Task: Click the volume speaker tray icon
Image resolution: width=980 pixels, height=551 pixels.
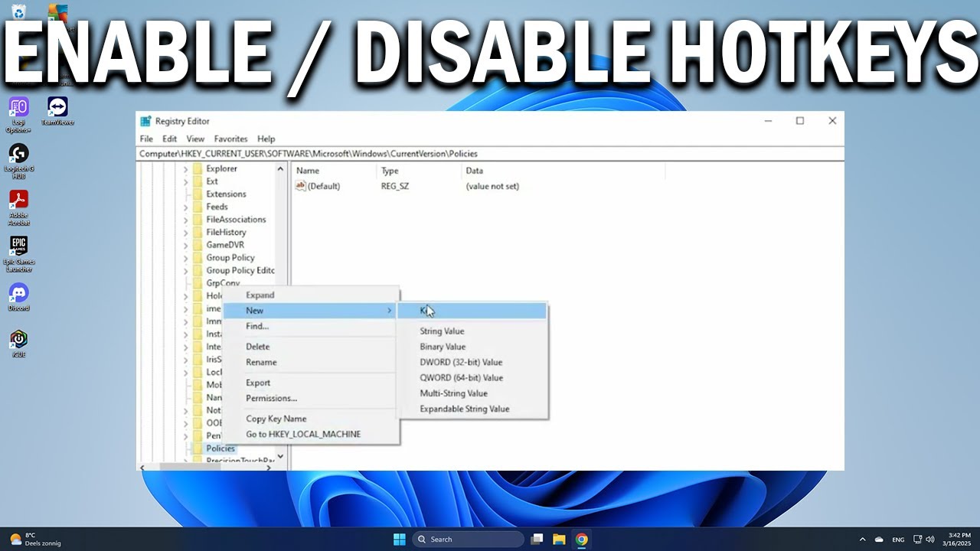Action: click(x=930, y=540)
